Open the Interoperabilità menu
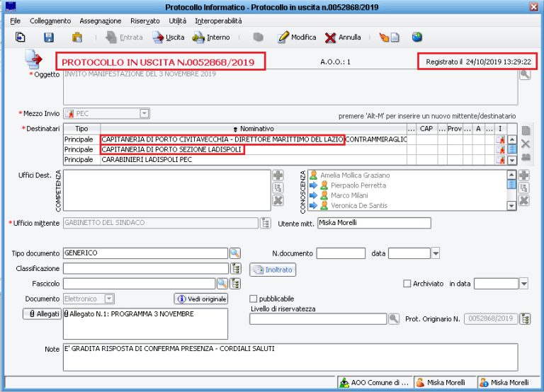The width and height of the screenshot is (544, 392). tap(219, 21)
